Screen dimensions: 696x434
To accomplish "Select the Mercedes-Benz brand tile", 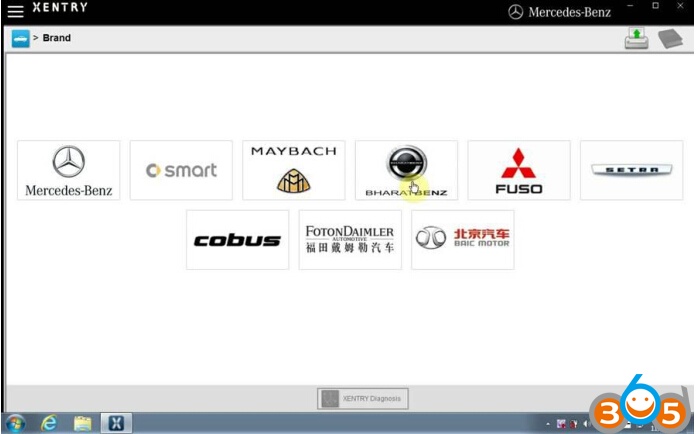I will point(68,170).
